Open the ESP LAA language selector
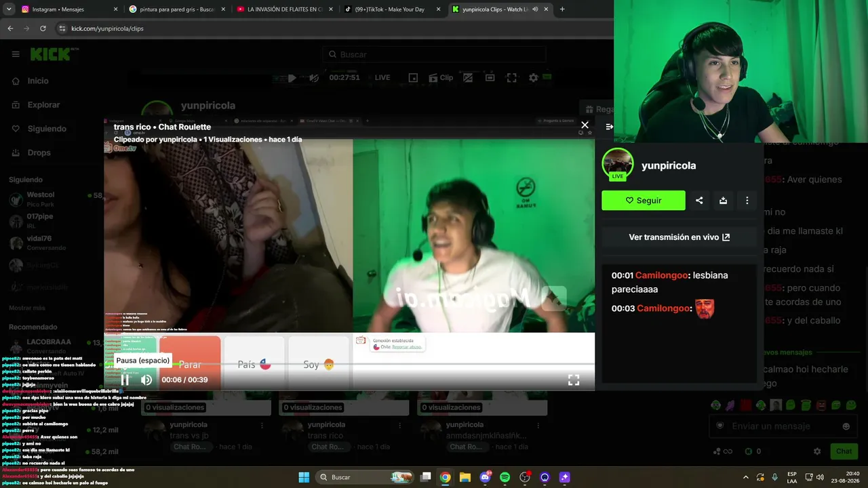Image resolution: width=868 pixels, height=488 pixels. (x=792, y=477)
